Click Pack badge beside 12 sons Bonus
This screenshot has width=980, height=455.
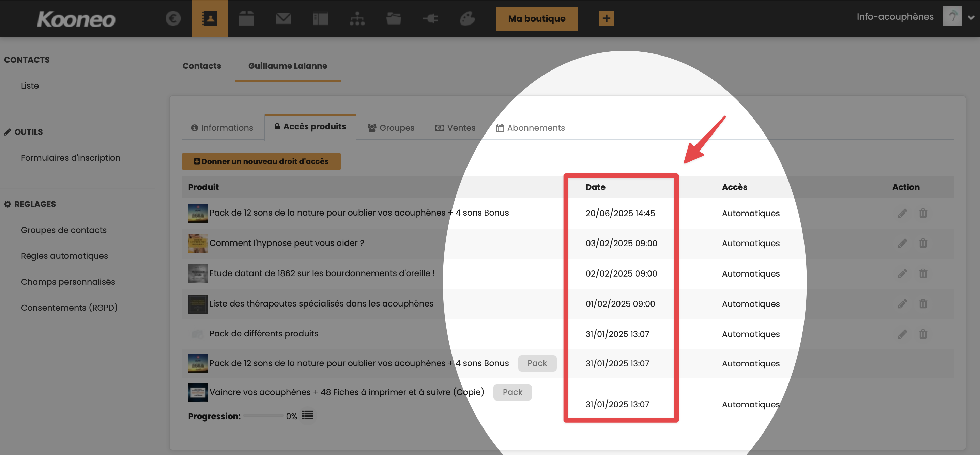point(537,363)
